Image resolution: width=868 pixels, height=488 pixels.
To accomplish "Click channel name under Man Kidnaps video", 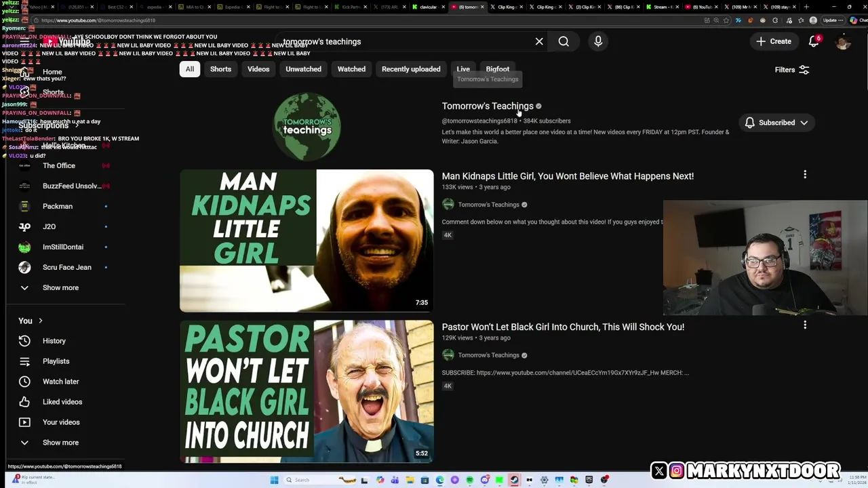I will 488,205.
